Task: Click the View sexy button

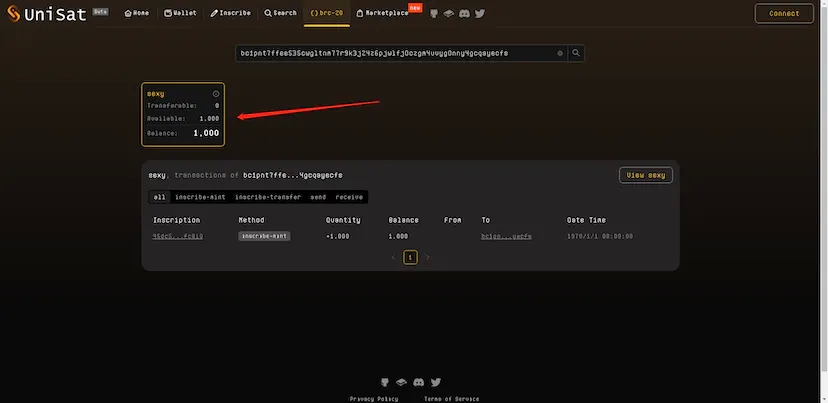Action: click(x=645, y=175)
